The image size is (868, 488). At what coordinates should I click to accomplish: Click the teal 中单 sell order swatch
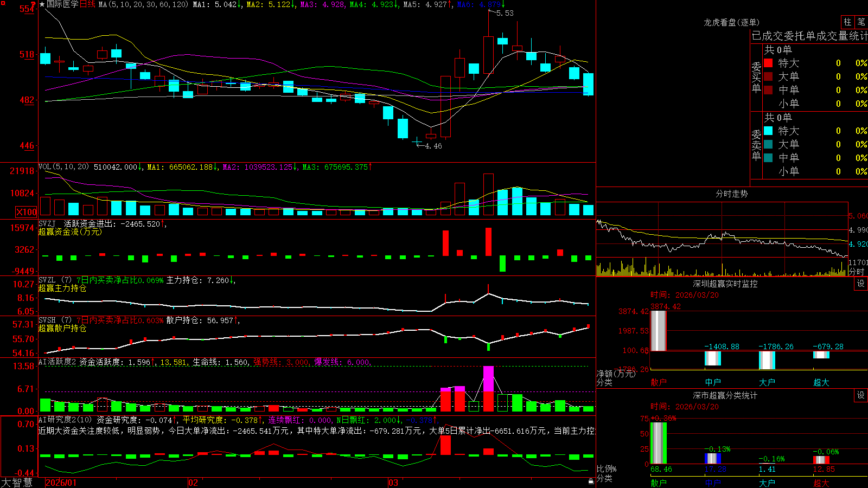point(768,158)
